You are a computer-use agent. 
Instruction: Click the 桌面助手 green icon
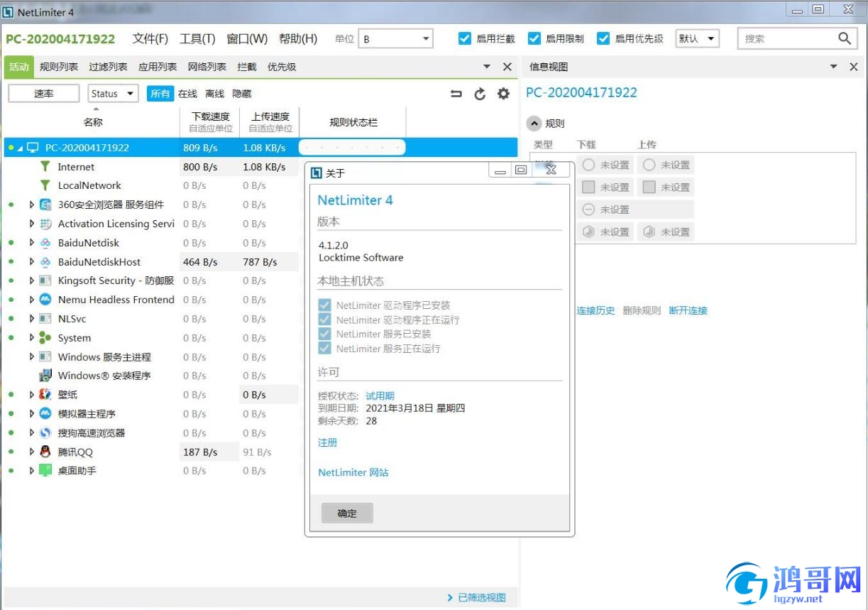pyautogui.click(x=45, y=471)
